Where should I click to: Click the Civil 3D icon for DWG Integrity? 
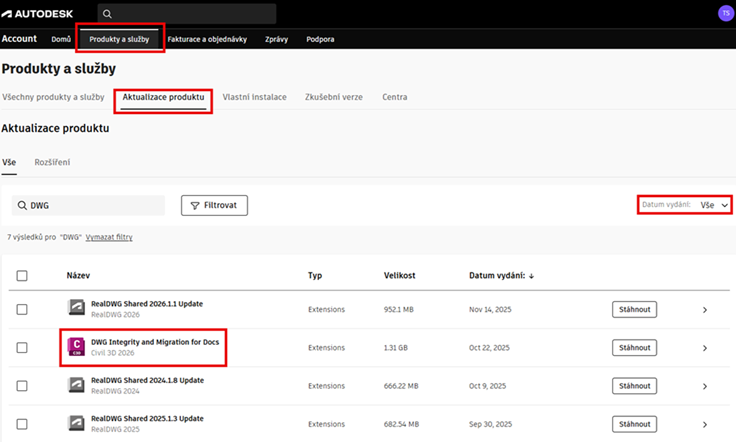[76, 346]
